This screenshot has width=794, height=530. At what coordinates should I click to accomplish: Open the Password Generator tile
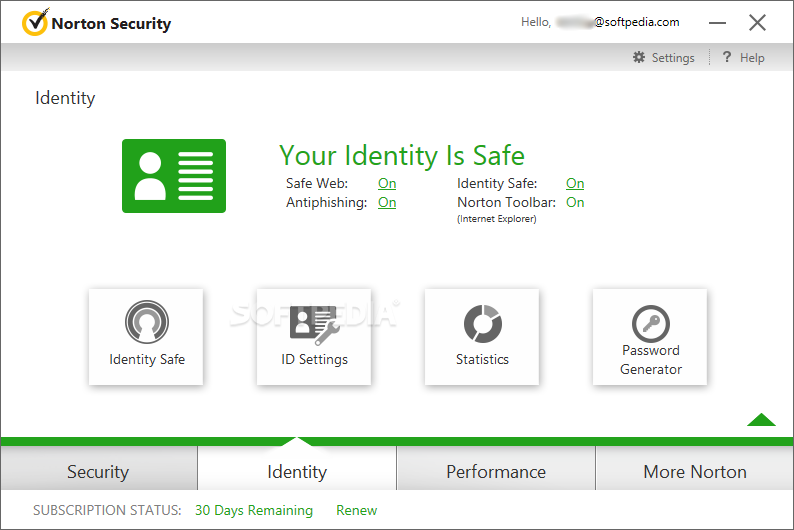(x=650, y=337)
